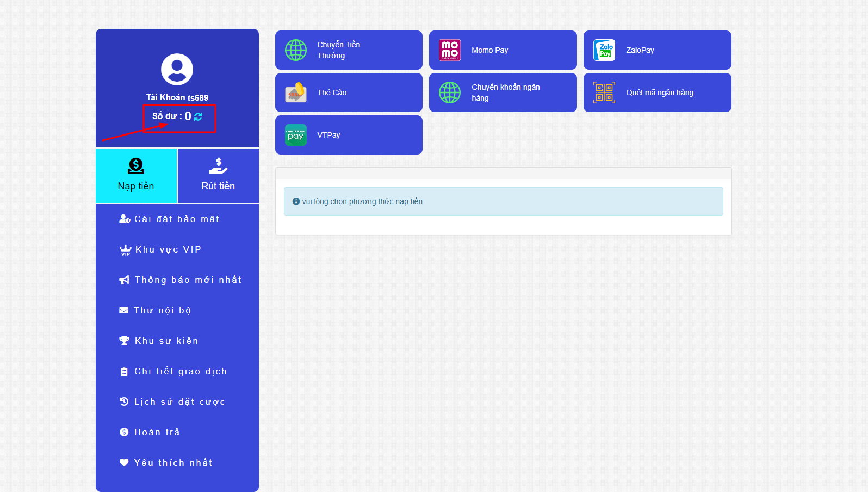Screen dimensions: 868x492
Task: Click the Nạp tiền deposit icon
Action: (x=136, y=166)
